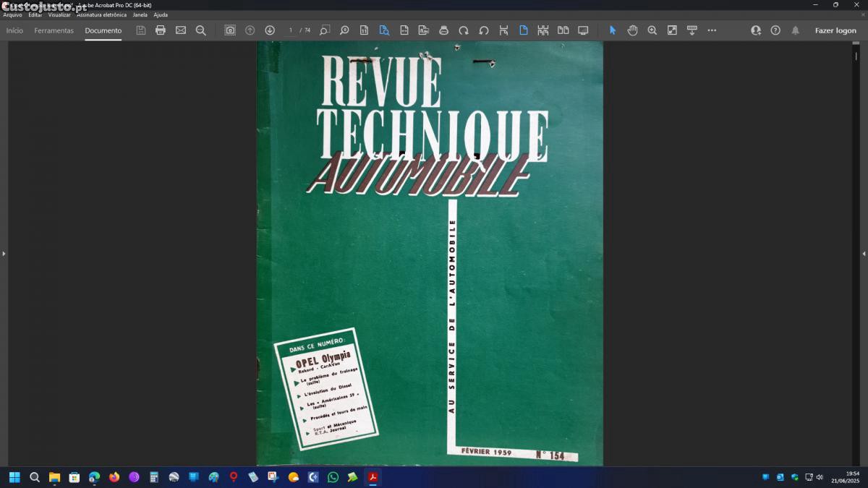Open the Início tab
Screen dimensions: 868x488
coord(14,30)
